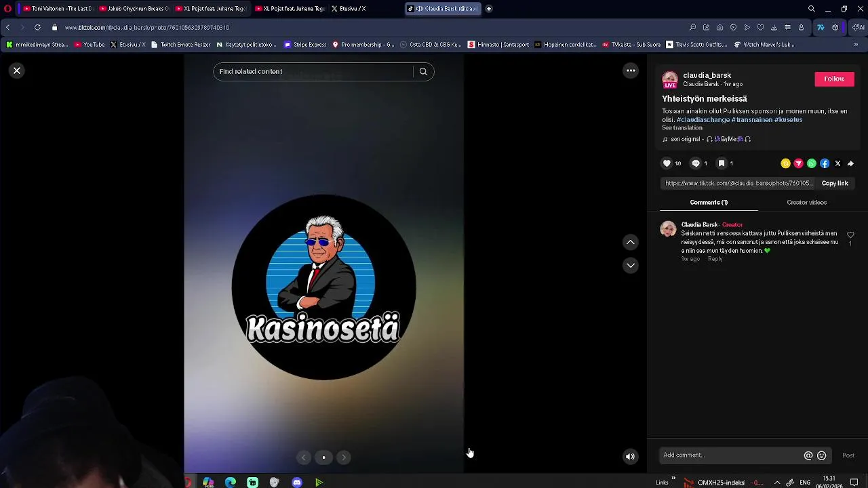868x488 pixels.
Task: Switch to Jakob Chychrun Breaks tab
Action: click(134, 9)
